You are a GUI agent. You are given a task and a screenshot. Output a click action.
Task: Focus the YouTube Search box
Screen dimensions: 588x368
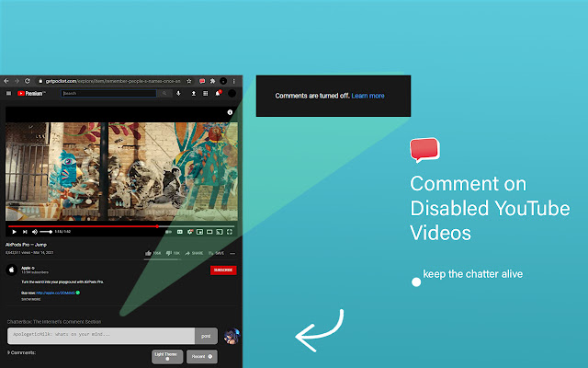click(x=108, y=94)
